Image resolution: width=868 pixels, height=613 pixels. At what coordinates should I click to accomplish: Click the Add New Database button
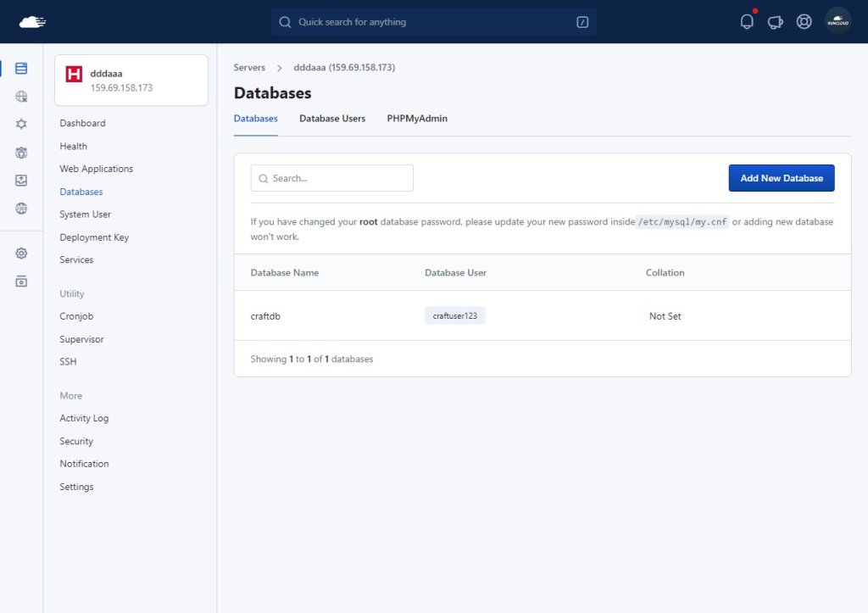tap(781, 178)
